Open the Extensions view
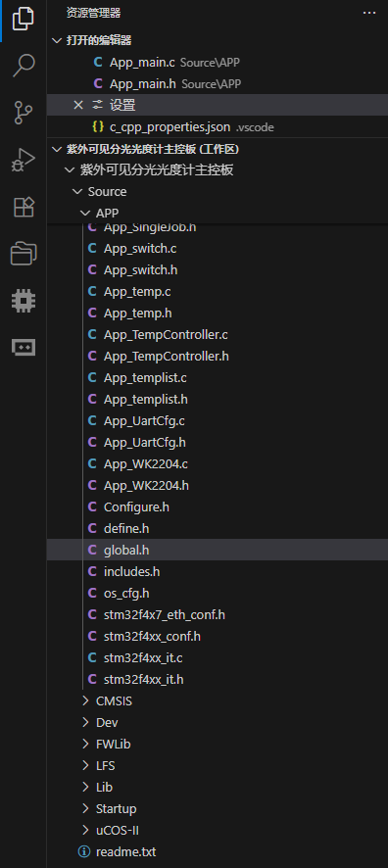Viewport: 388px width, 868px height. pos(24,208)
